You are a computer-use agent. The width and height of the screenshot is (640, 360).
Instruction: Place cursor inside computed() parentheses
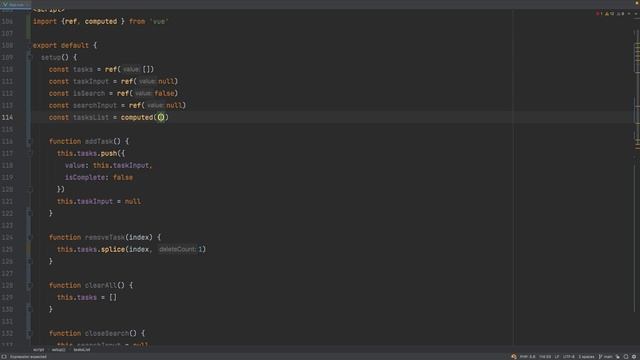161,117
